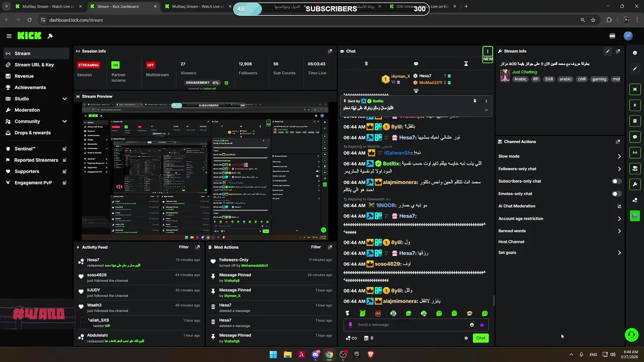Open Brave browser from taskbar
This screenshot has height=362, width=644.
point(371,354)
